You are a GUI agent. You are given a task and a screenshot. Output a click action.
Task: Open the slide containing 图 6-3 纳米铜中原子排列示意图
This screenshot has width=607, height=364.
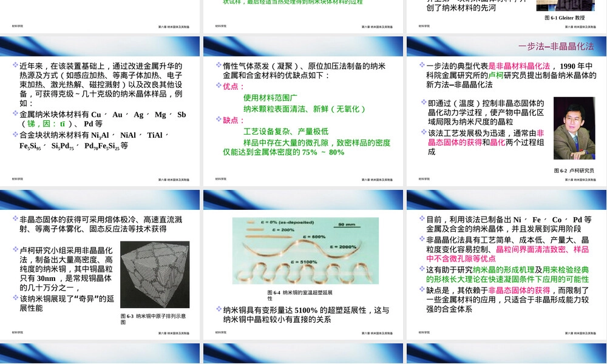pyautogui.click(x=100, y=265)
